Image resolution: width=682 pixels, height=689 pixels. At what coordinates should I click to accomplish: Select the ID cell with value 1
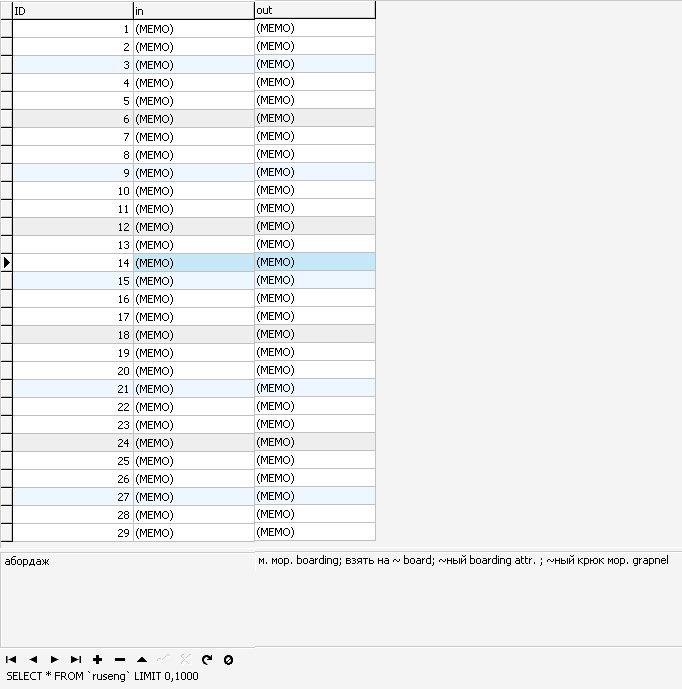tap(73, 29)
